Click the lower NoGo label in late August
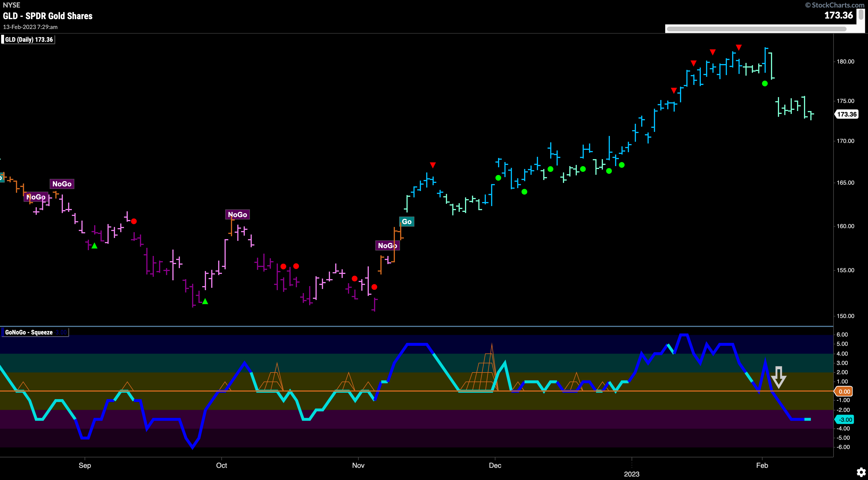This screenshot has height=480, width=868. 36,197
